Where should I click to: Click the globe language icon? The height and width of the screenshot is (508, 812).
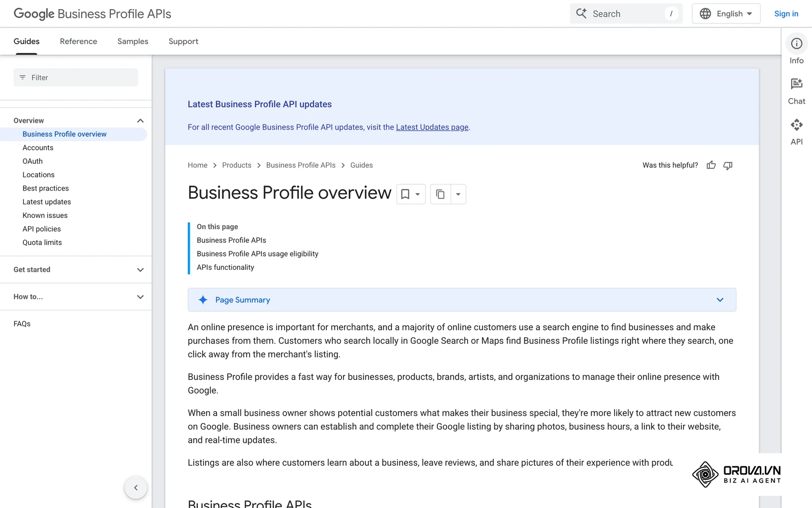tap(705, 14)
